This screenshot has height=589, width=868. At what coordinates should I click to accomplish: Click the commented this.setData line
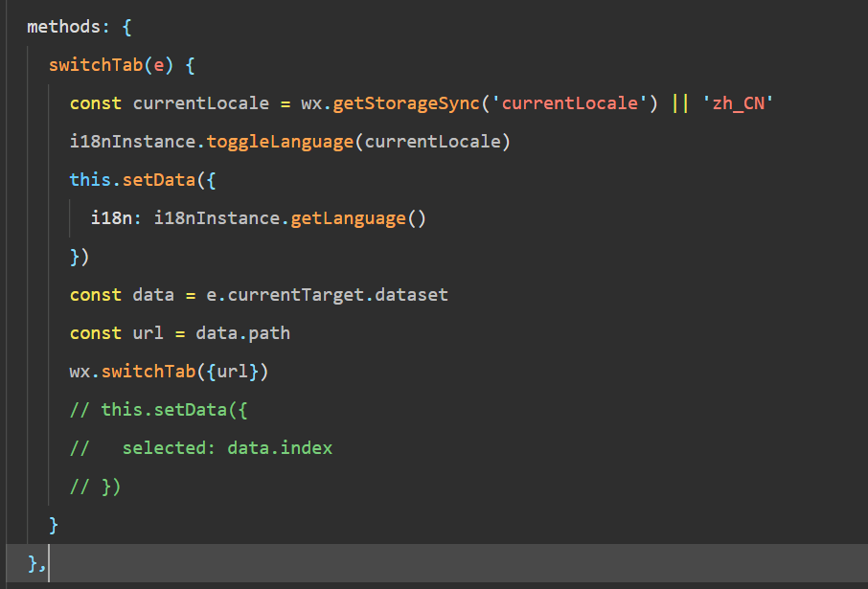pos(158,410)
